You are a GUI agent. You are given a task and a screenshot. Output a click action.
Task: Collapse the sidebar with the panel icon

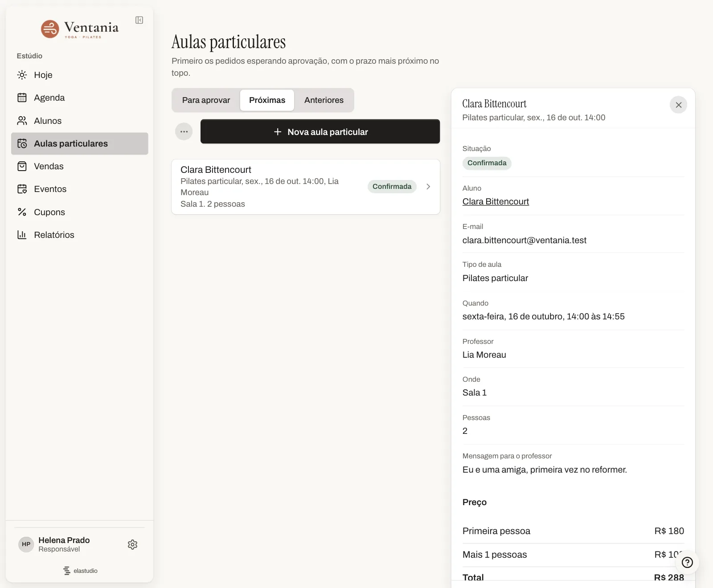(139, 20)
